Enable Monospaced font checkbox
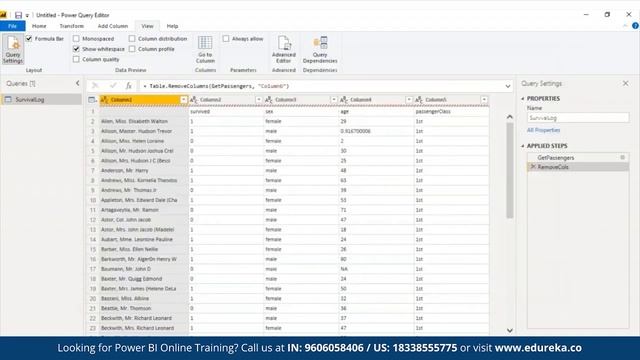The height and width of the screenshot is (360, 640). point(76,39)
